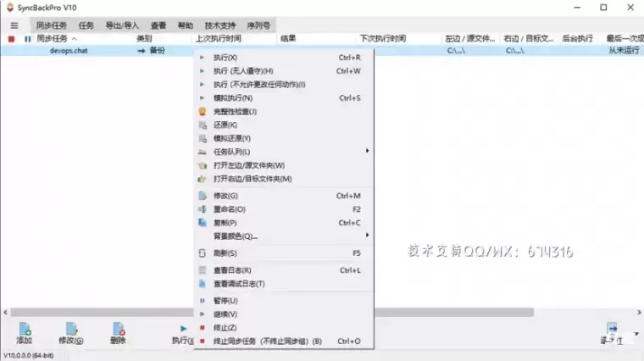Click the scrollbar left arrow
This screenshot has height=361, width=644.
[x=5, y=313]
